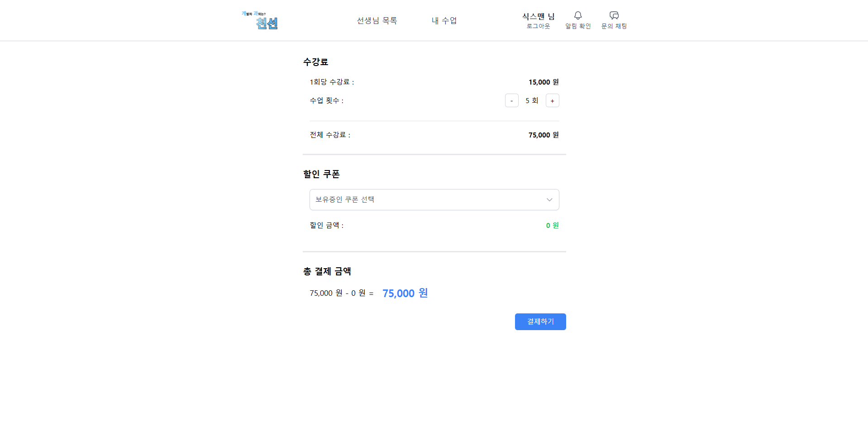This screenshot has width=868, height=426.
Task: Open the 내 수업 menu
Action: pyautogui.click(x=444, y=21)
